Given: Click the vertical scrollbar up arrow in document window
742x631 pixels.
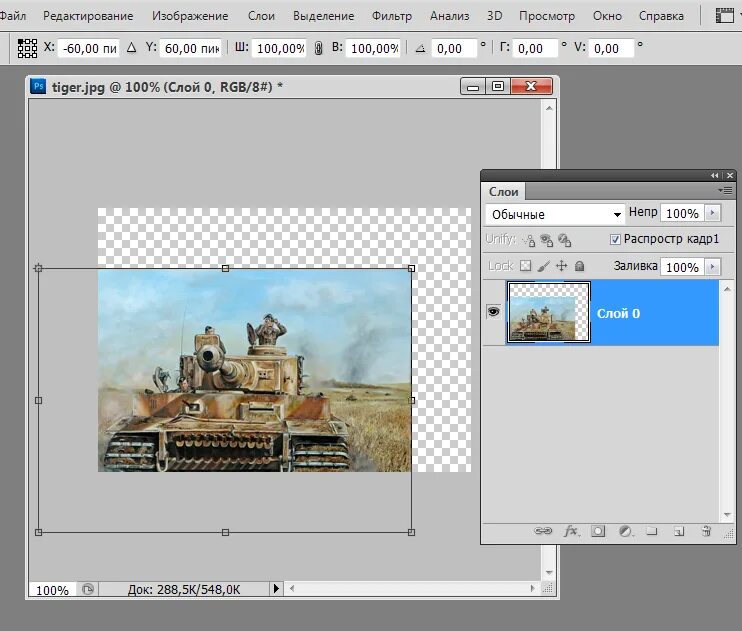Looking at the screenshot, I should (x=549, y=108).
